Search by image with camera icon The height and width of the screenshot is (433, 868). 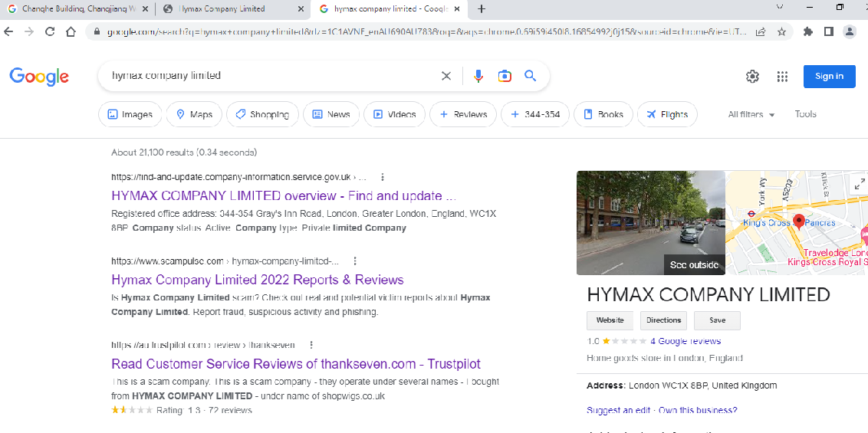pyautogui.click(x=505, y=76)
